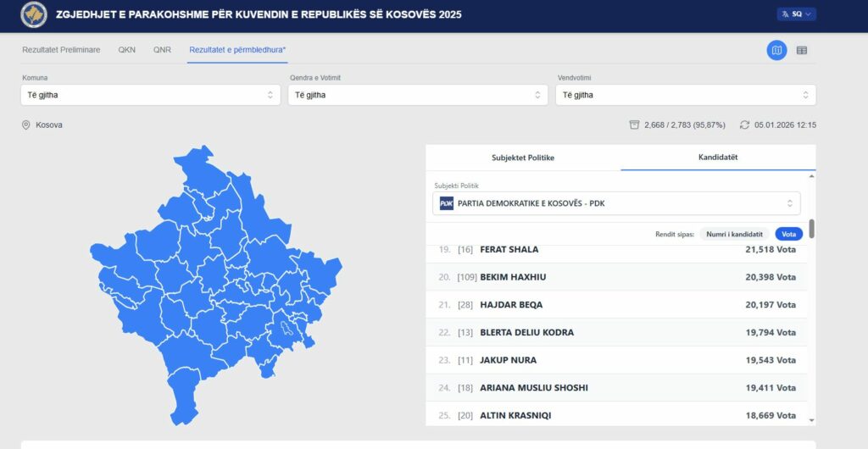Expand the Qendra e Votimit dropdown

(x=417, y=95)
